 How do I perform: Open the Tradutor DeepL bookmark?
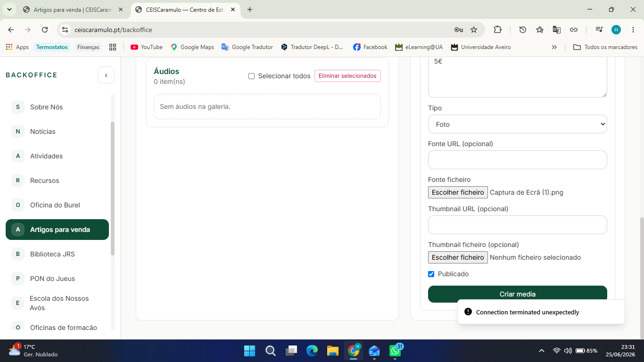click(312, 47)
